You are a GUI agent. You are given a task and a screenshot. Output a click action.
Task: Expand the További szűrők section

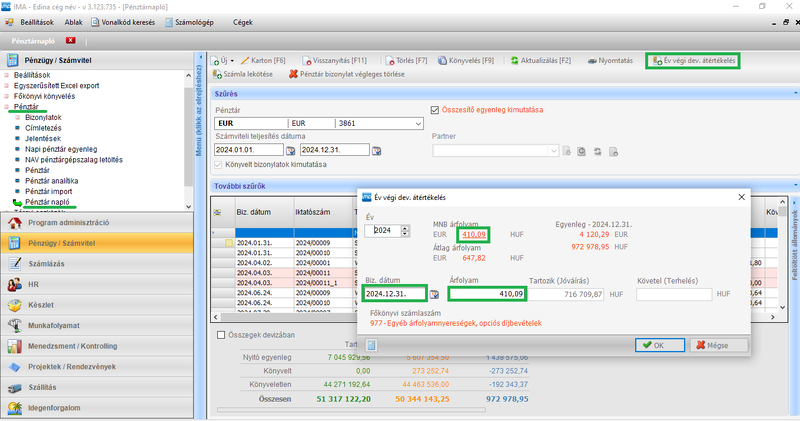click(x=795, y=186)
